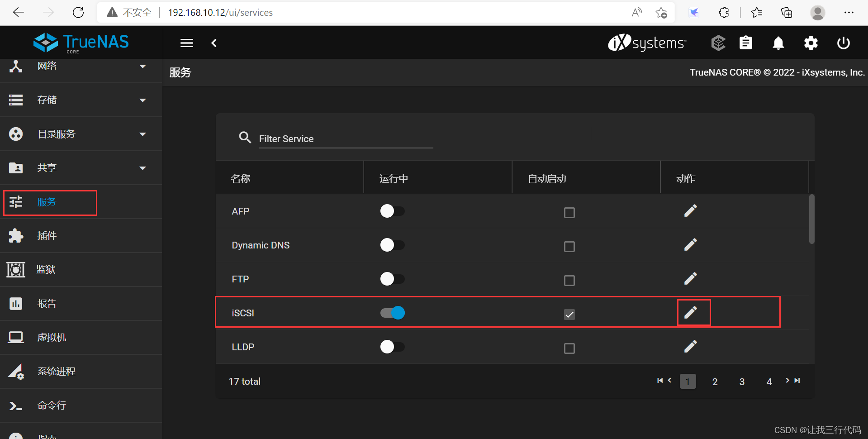Expand the 存储 menu arrow
Viewport: 868px width, 439px height.
(143, 100)
